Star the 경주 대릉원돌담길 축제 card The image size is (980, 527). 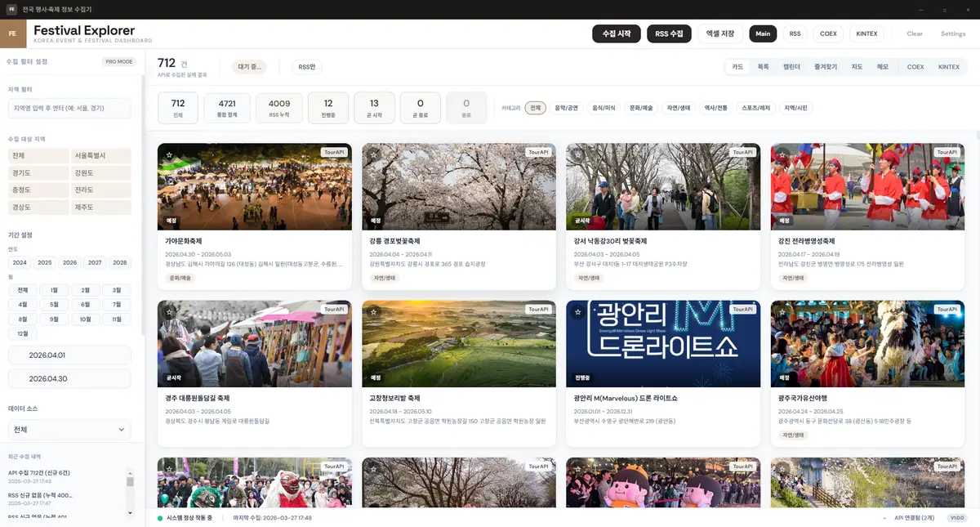(169, 311)
